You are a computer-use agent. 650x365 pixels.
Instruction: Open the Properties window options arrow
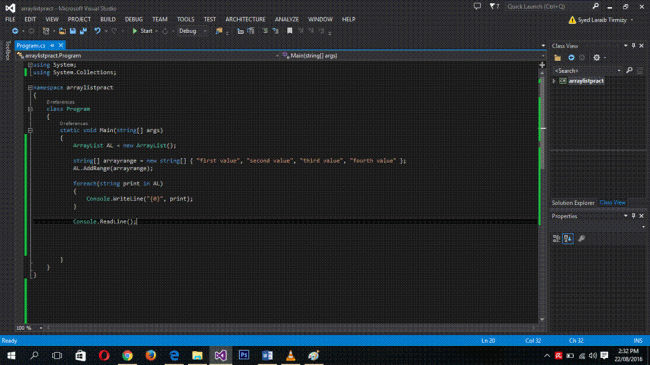coord(626,216)
